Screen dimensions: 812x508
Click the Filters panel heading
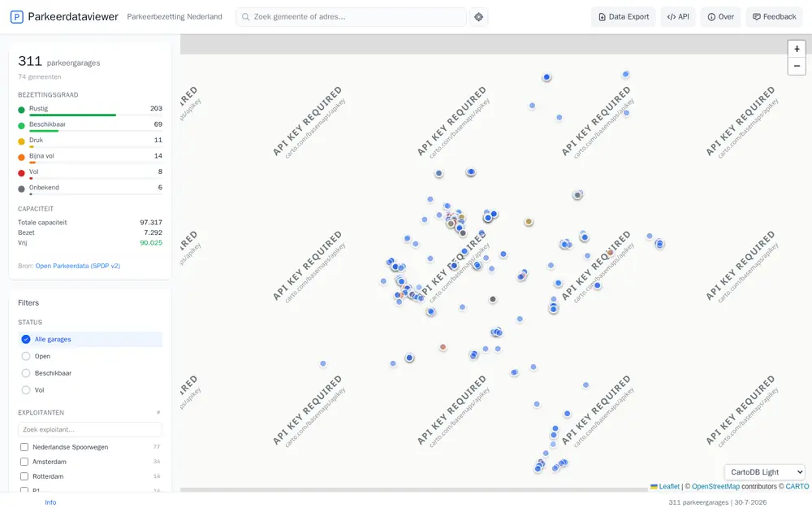(x=28, y=302)
